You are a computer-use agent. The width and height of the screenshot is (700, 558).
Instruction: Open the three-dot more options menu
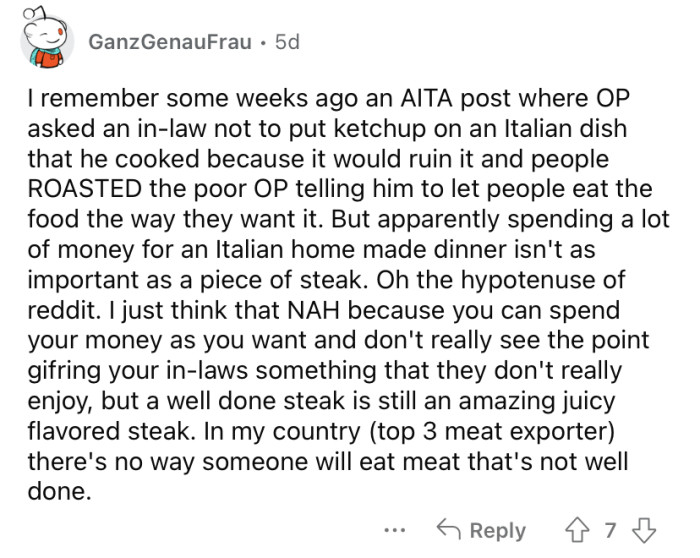pos(397,531)
